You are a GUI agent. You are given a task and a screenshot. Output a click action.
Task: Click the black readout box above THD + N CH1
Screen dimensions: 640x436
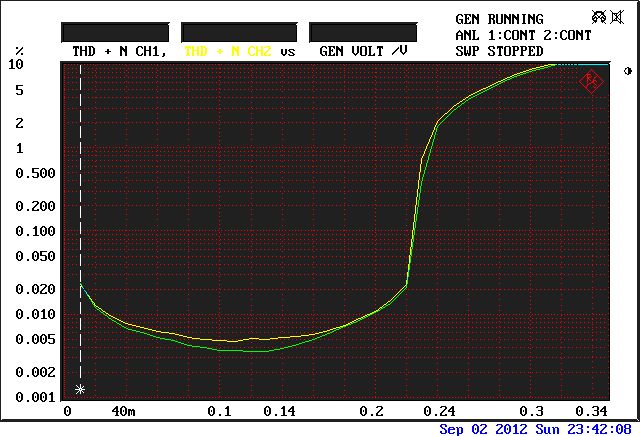tap(115, 32)
